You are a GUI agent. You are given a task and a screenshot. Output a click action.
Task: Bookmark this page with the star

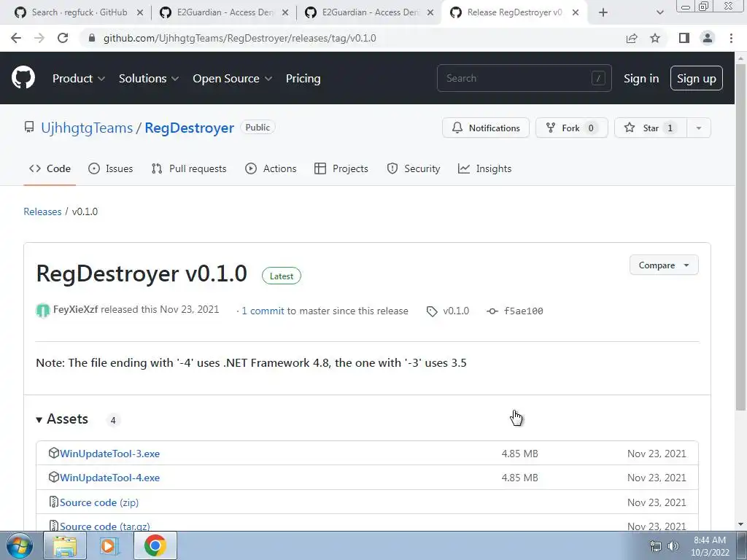[655, 38]
